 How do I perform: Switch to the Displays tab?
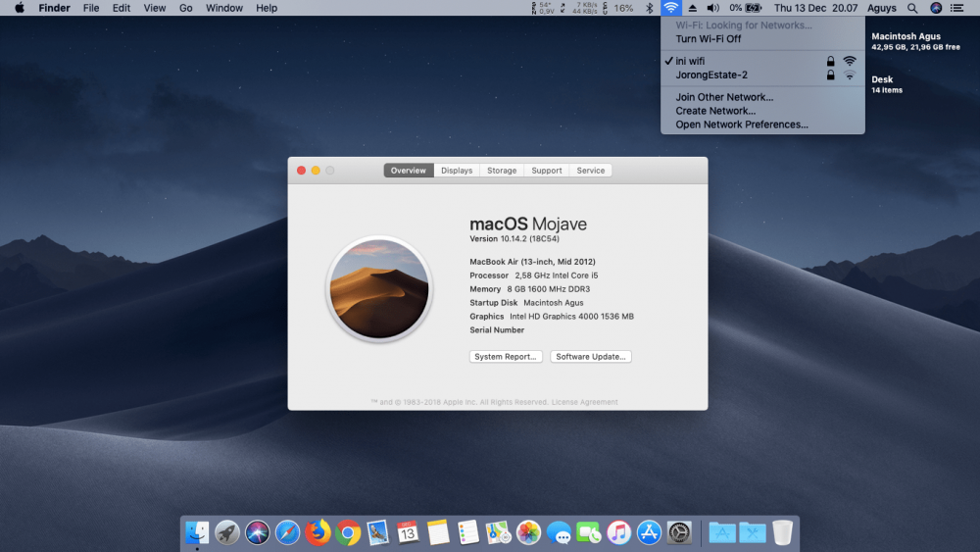click(457, 170)
